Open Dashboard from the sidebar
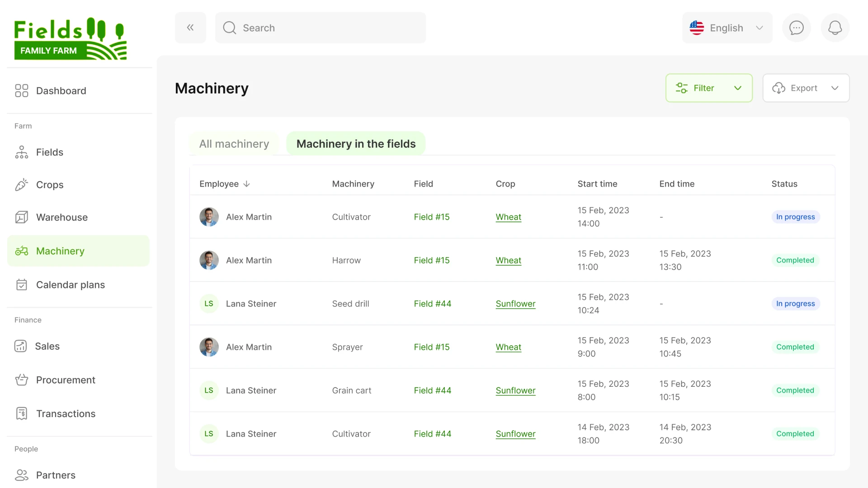 point(61,91)
